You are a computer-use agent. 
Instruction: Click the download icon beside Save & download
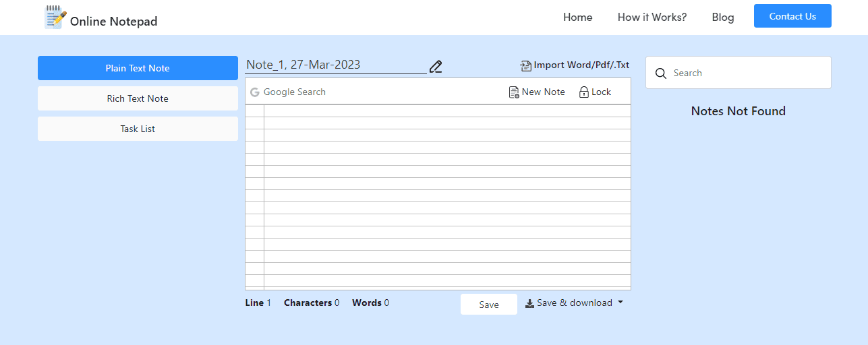[529, 303]
